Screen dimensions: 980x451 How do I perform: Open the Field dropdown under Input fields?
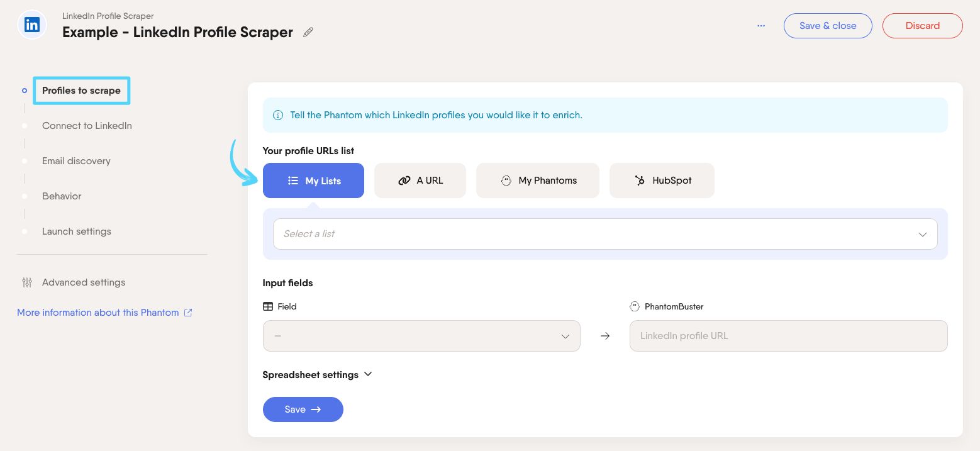click(421, 336)
